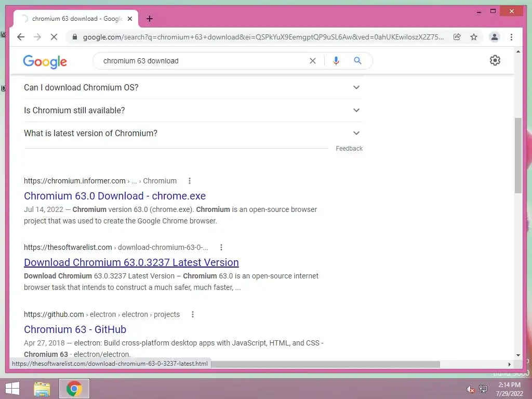Click chromium.informer.com breadcrumb URL
Viewport: 532px width, 399px height.
pyautogui.click(x=100, y=181)
